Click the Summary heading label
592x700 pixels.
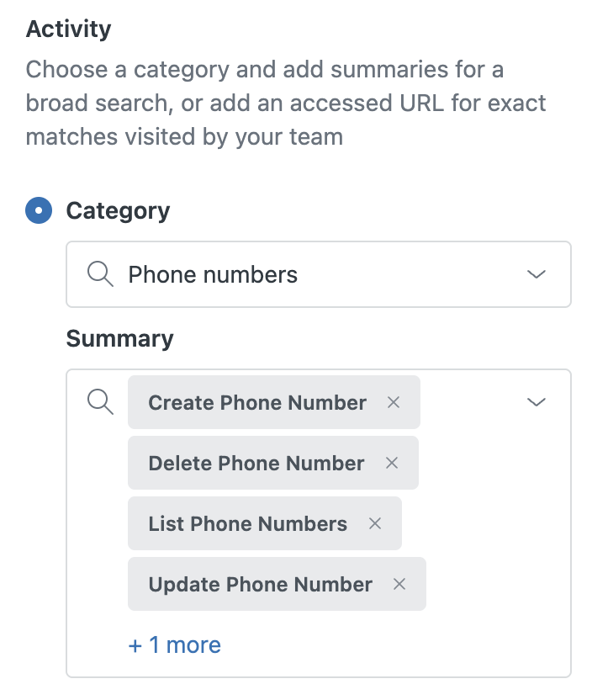pyautogui.click(x=119, y=338)
